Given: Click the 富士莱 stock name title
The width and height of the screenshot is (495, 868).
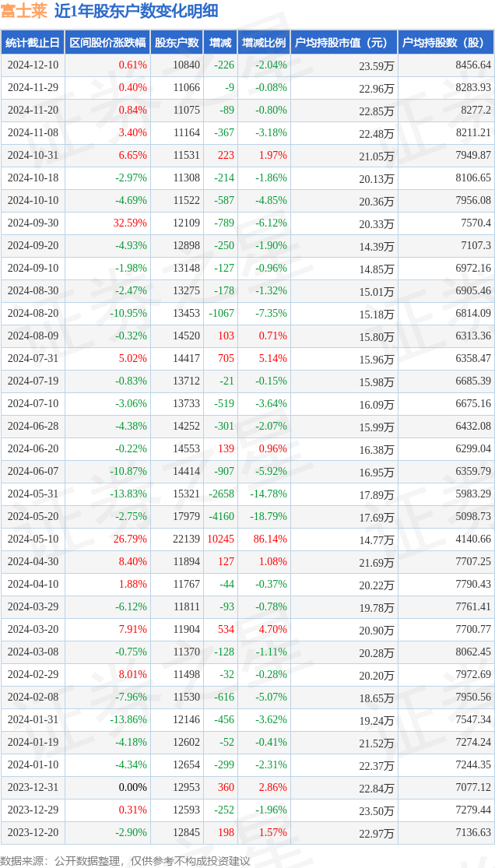Looking at the screenshot, I should (24, 11).
